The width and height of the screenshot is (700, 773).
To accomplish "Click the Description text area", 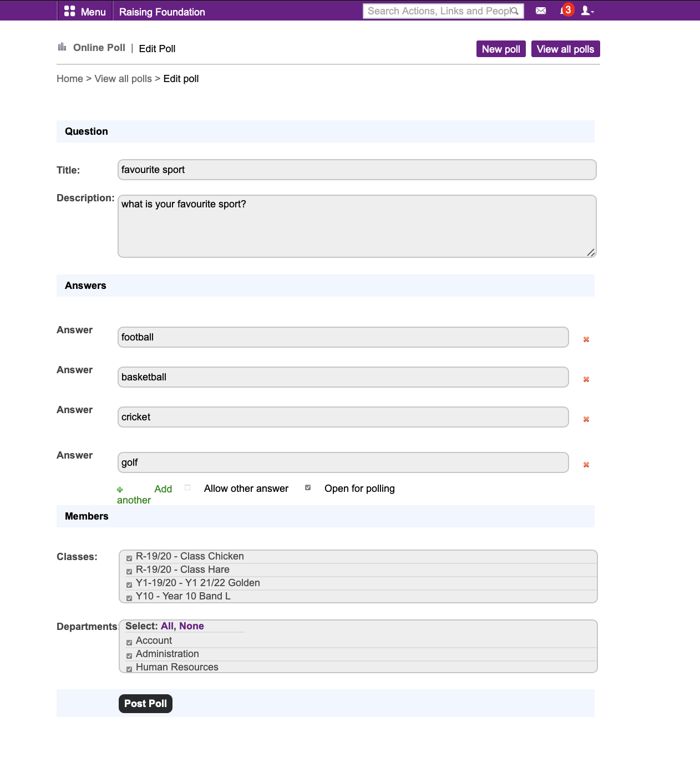I will pyautogui.click(x=357, y=226).
